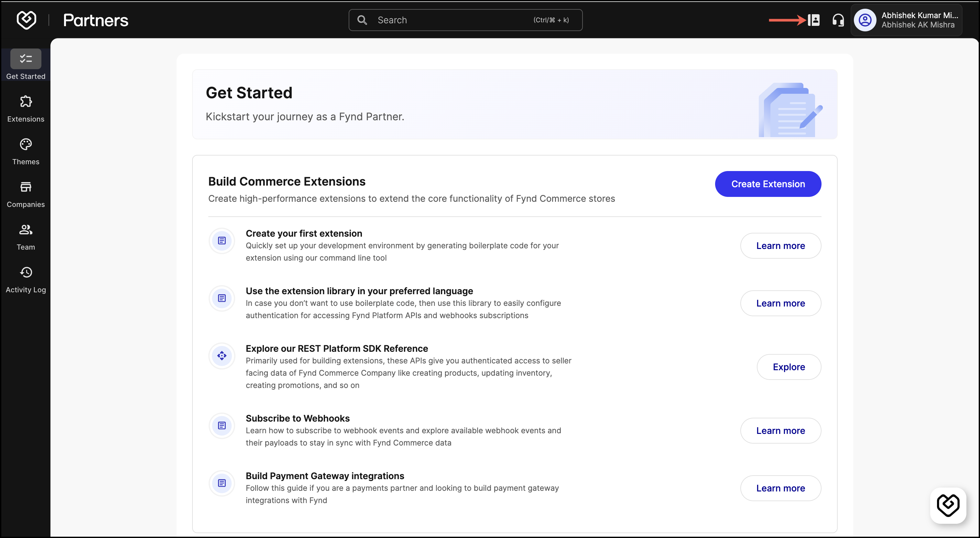Open the floating Fynd chat widget
Viewport: 980px width, 538px height.
click(948, 505)
